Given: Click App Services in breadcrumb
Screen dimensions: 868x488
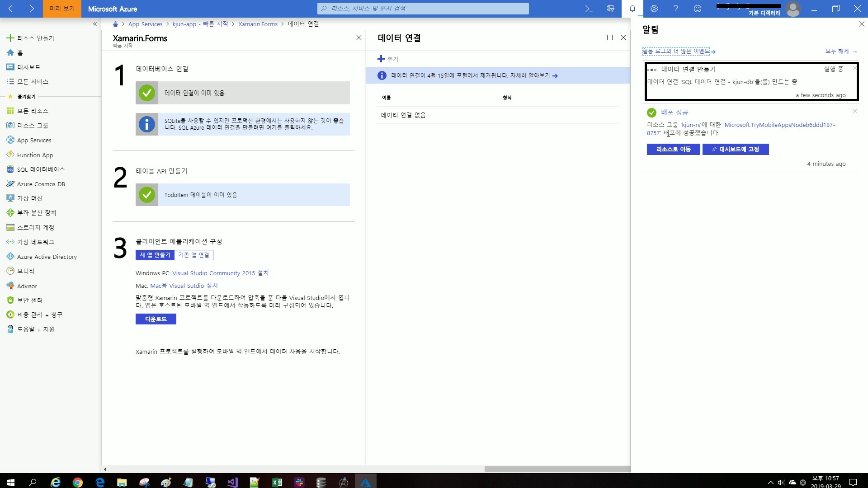Looking at the screenshot, I should point(145,24).
